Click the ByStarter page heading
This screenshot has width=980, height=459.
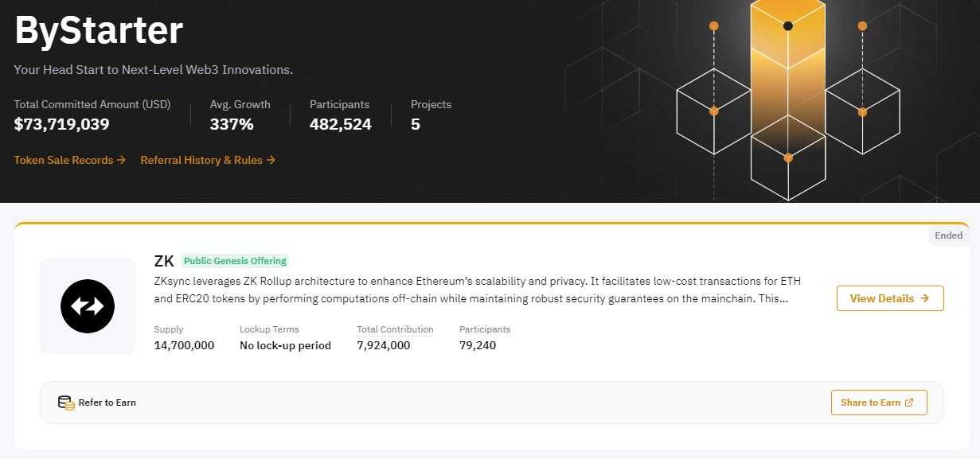tap(99, 30)
